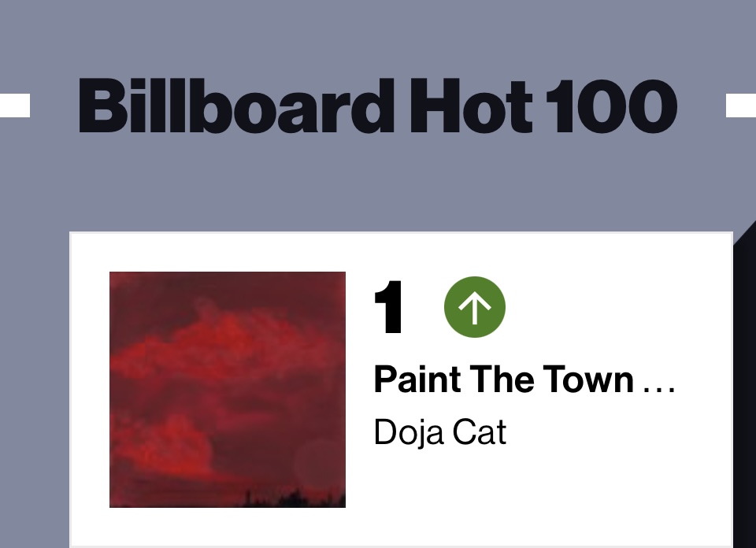This screenshot has height=548, width=756.
Task: Click the word Billboard in the heading
Action: point(235,106)
